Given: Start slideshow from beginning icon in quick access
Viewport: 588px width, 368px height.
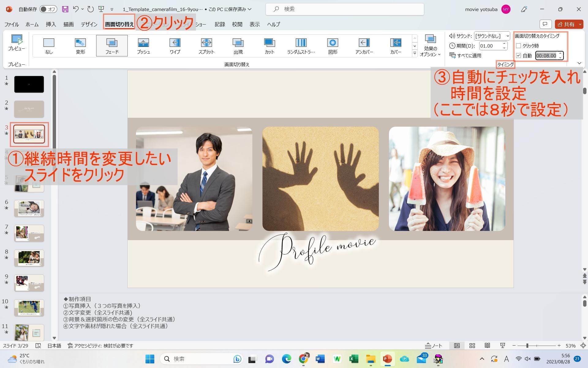Looking at the screenshot, I should (x=101, y=9).
